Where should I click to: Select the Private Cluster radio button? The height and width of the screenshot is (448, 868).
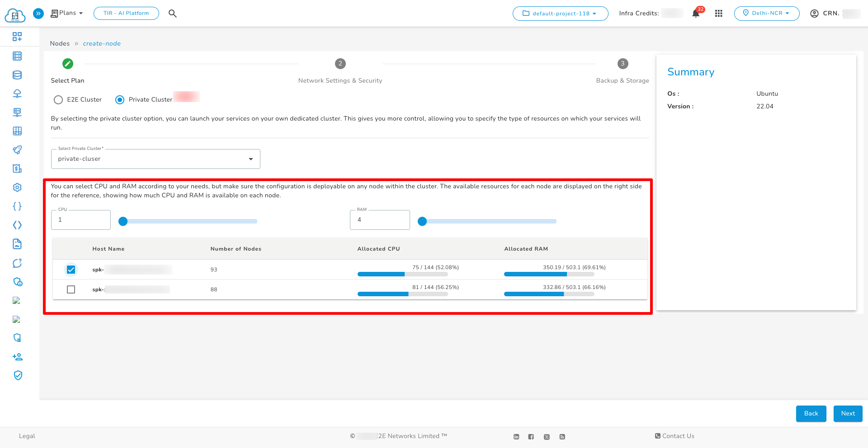point(120,100)
